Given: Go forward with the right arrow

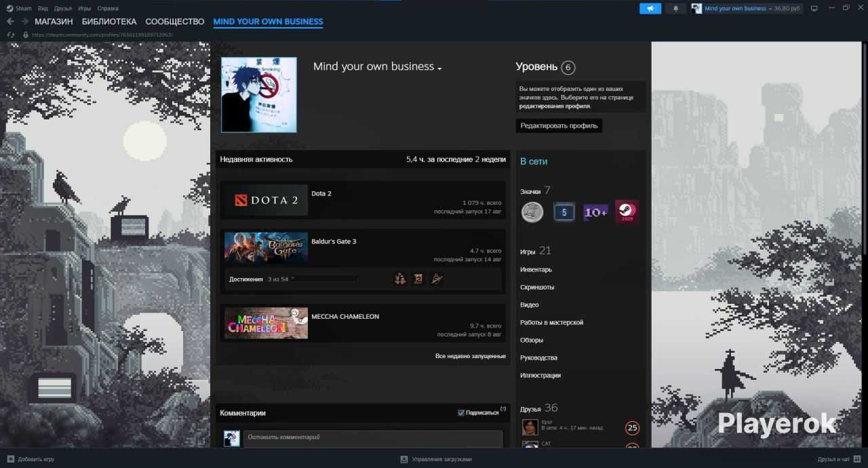Looking at the screenshot, I should pos(24,22).
